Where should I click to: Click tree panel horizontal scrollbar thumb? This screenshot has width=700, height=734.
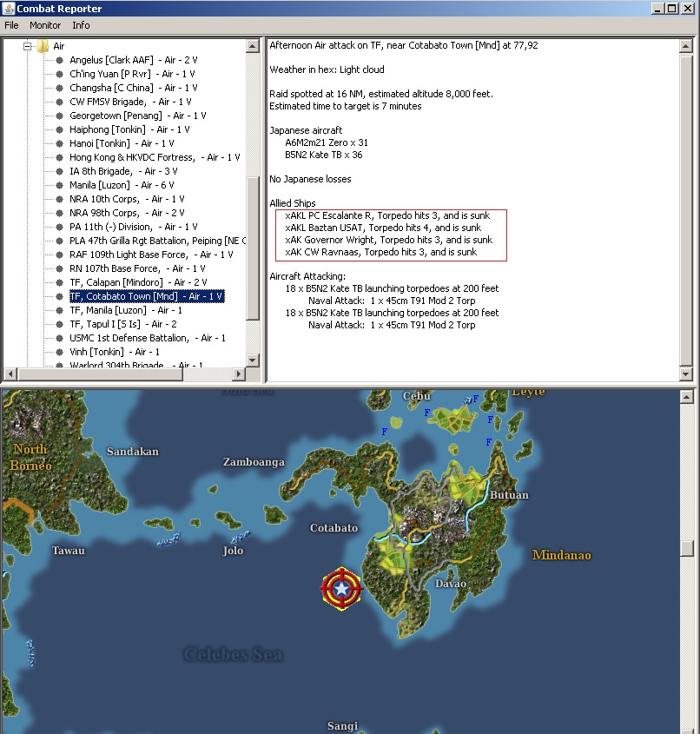(x=100, y=374)
